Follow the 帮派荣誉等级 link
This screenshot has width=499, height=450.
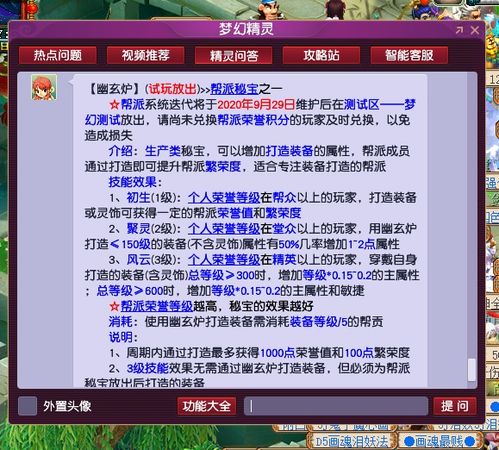point(157,306)
